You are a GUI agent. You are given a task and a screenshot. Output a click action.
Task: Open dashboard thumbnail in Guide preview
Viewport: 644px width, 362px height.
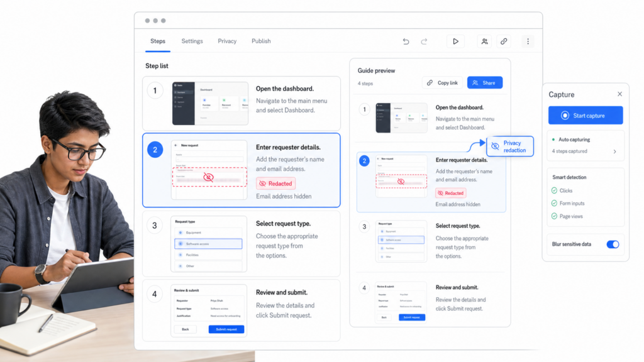click(401, 118)
